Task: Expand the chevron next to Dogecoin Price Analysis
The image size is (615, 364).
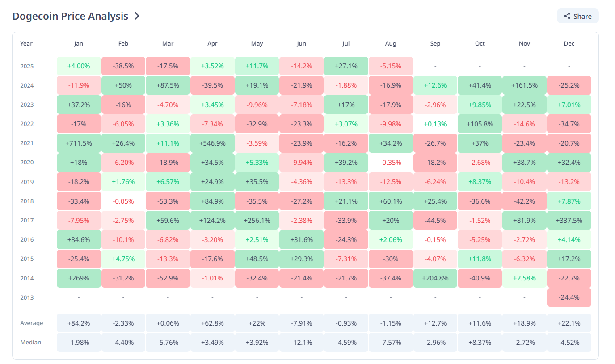Action: (x=137, y=16)
